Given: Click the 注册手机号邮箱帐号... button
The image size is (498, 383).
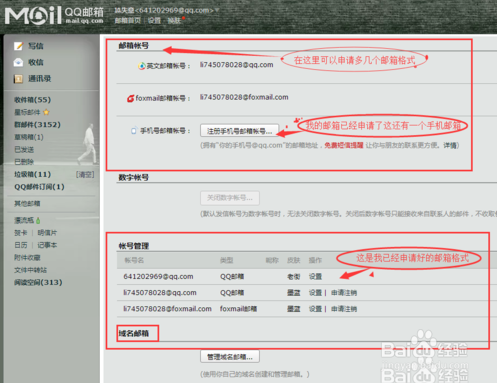Looking at the screenshot, I should click(239, 131).
